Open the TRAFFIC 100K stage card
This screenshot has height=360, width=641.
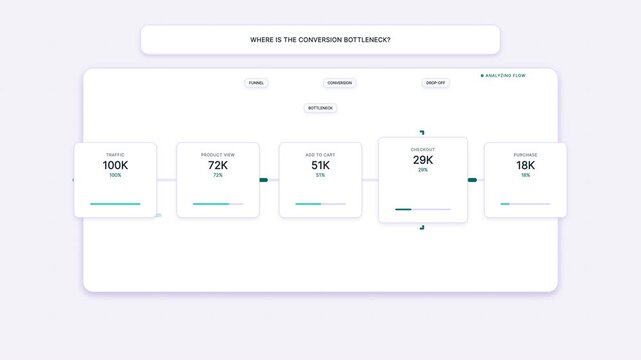click(115, 180)
